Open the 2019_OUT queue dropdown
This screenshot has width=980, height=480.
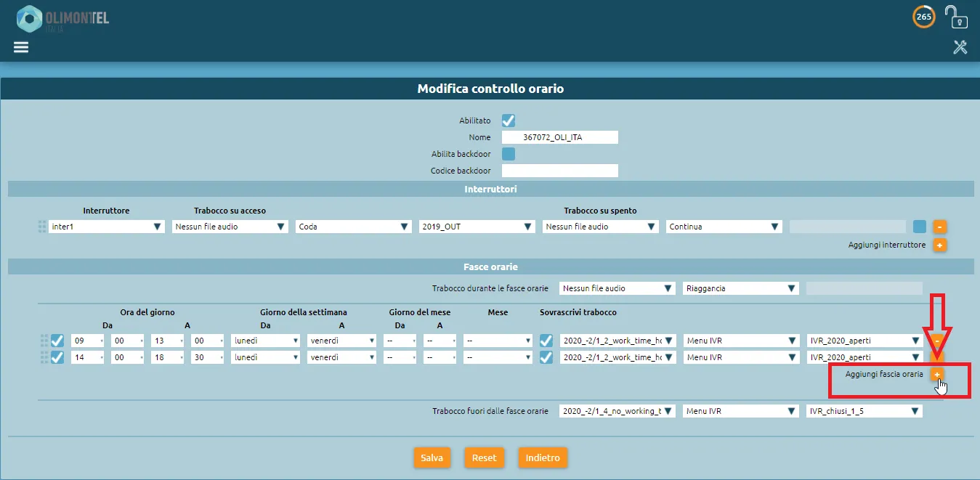pyautogui.click(x=477, y=227)
